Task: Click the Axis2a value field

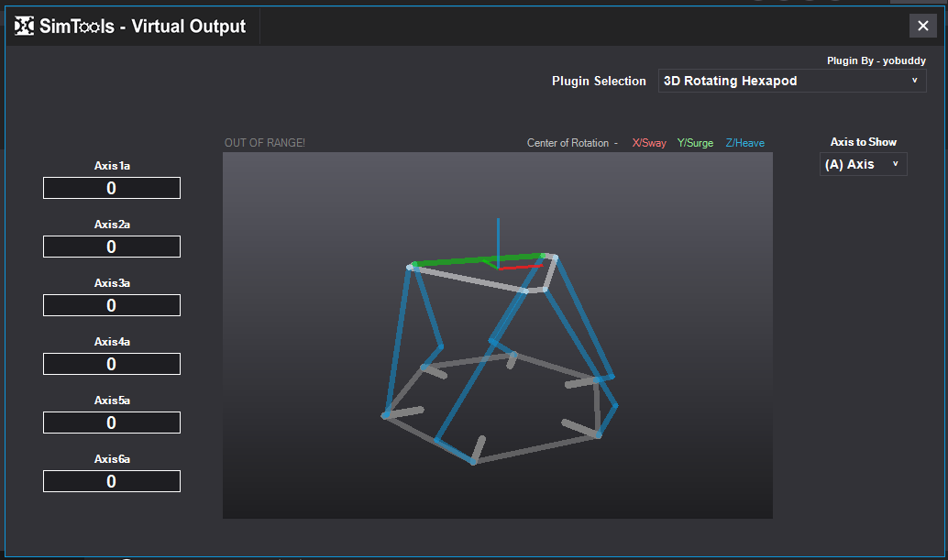Action: pyautogui.click(x=112, y=247)
